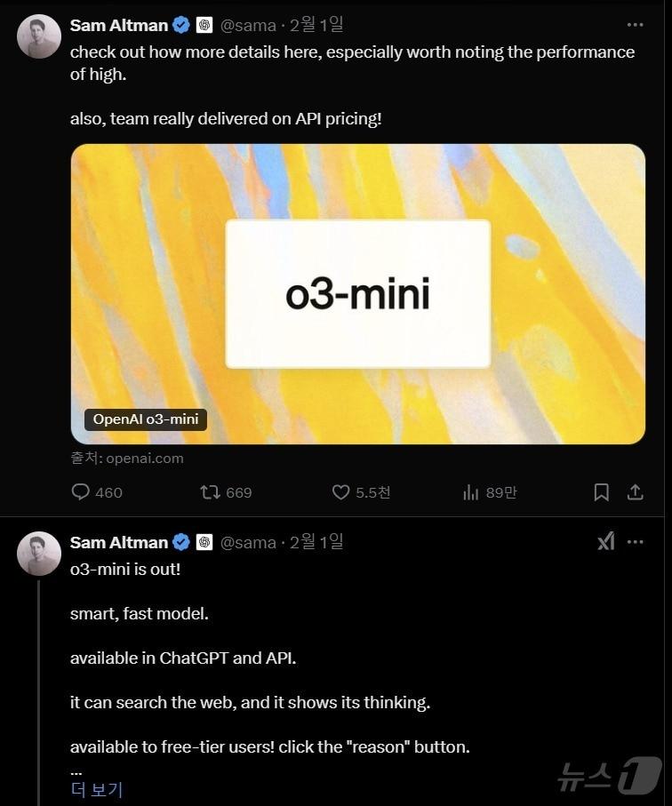Click the blue verified badge on the second tweet
672x806 pixels.
[181, 542]
